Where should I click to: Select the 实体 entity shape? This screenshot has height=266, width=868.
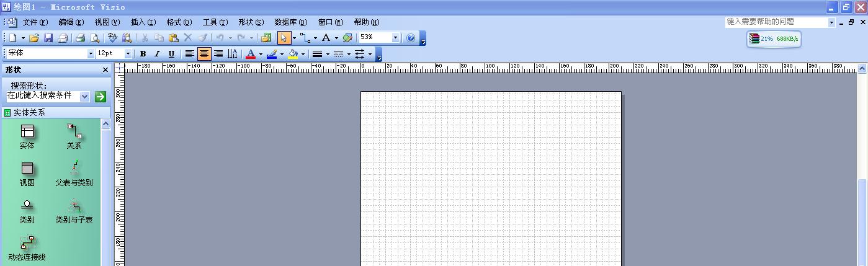[x=27, y=137]
